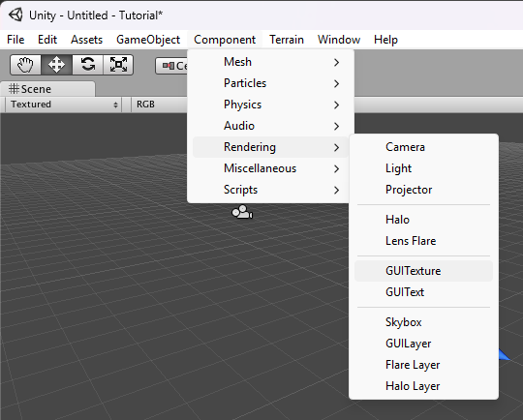
Task: Add a Camera component
Action: [x=423, y=147]
